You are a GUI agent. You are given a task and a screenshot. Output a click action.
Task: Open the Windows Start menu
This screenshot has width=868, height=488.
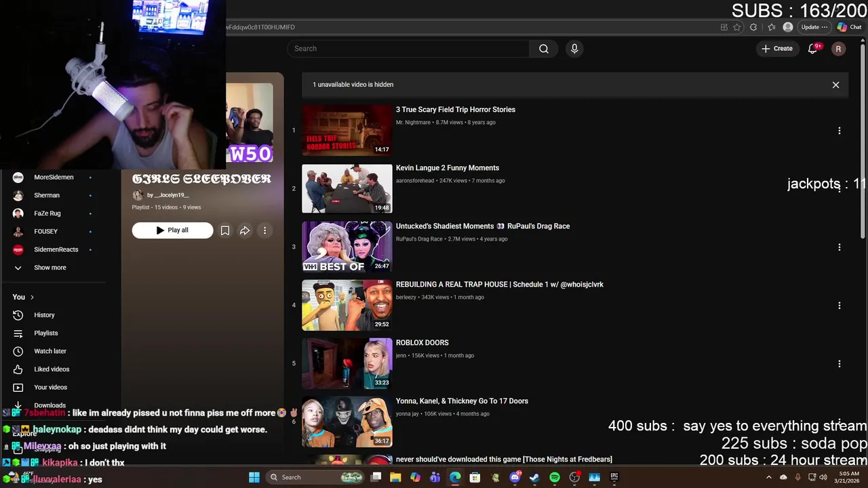point(254,477)
